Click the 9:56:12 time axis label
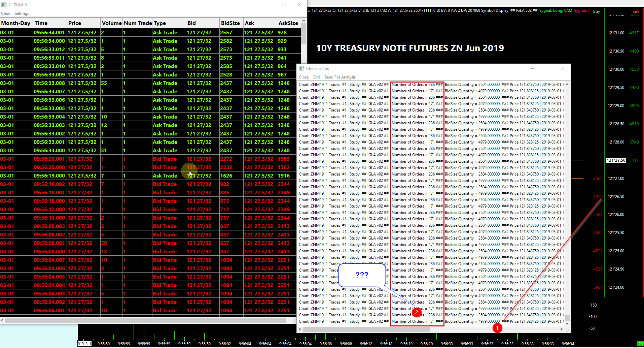The image size is (644, 348). tap(366, 344)
